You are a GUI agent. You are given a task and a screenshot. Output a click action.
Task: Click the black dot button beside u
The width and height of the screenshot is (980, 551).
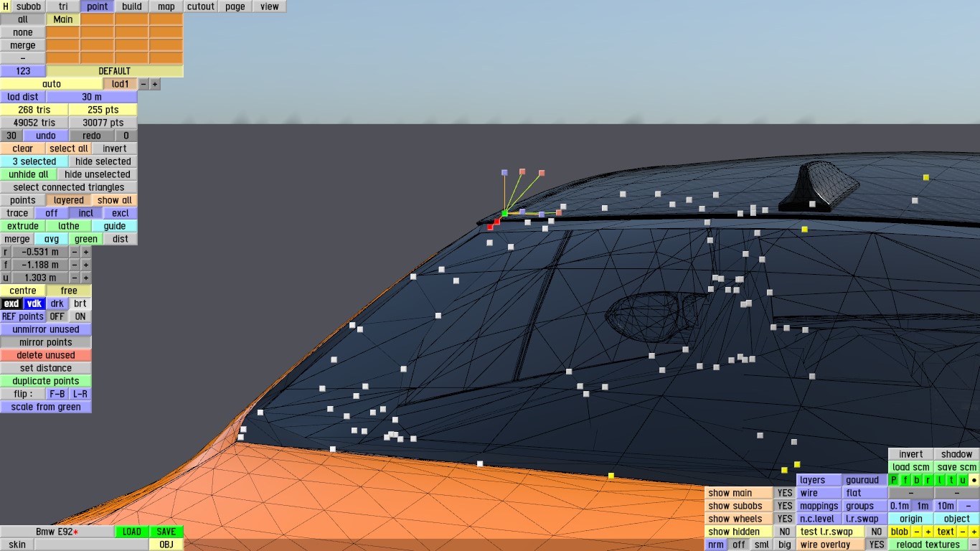point(974,480)
